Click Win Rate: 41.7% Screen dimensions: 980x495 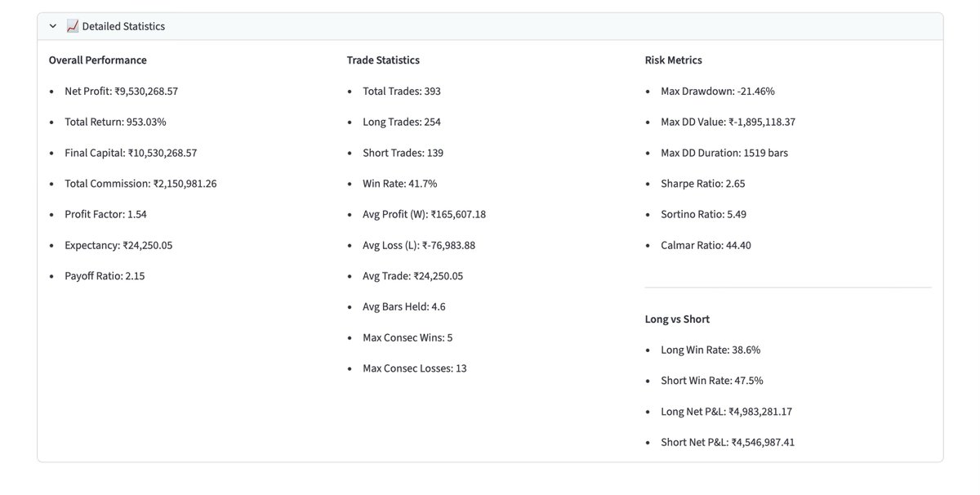click(400, 184)
